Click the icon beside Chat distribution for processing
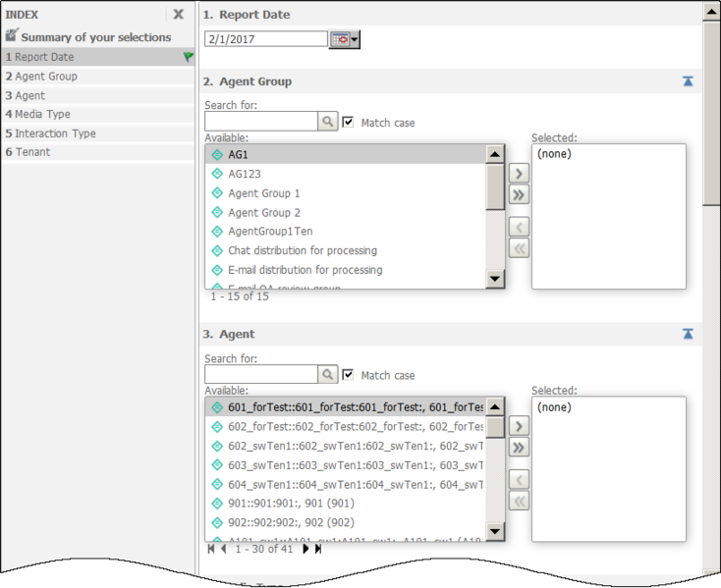The image size is (721, 588). pyautogui.click(x=217, y=250)
